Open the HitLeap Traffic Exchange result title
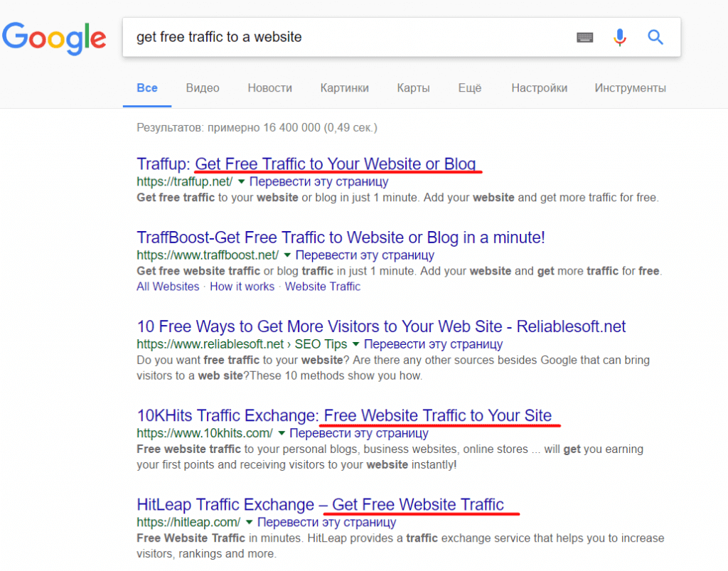The height and width of the screenshot is (571, 728). 321,505
